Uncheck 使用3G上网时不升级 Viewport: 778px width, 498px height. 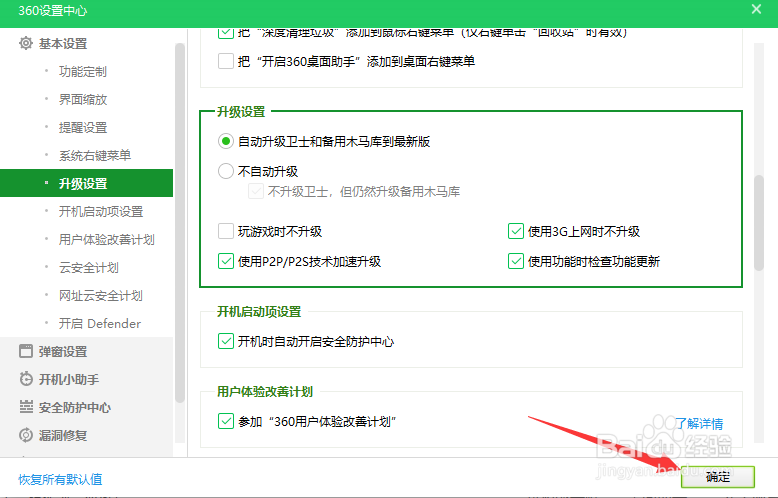pyautogui.click(x=516, y=231)
